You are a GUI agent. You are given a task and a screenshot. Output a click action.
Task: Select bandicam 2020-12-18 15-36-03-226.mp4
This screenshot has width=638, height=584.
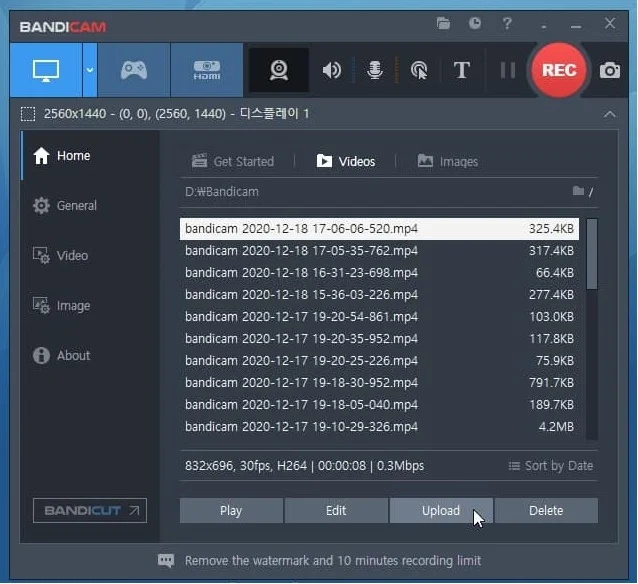pyautogui.click(x=379, y=295)
